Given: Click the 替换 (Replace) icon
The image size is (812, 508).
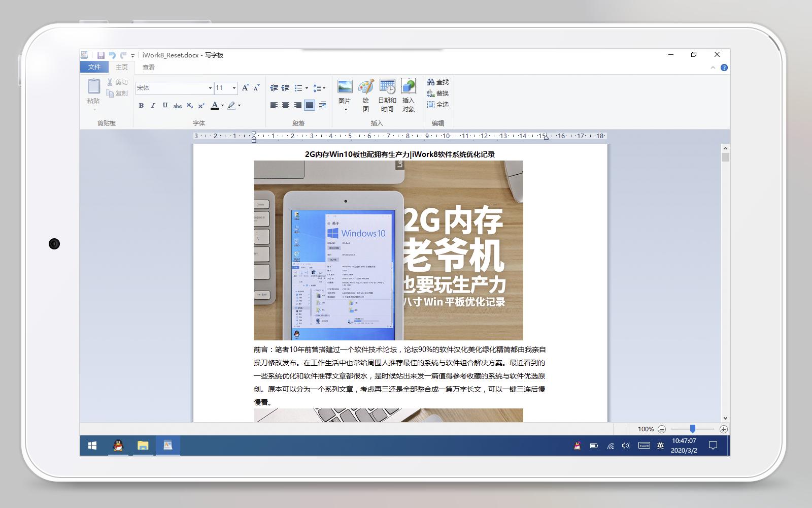Looking at the screenshot, I should point(438,92).
